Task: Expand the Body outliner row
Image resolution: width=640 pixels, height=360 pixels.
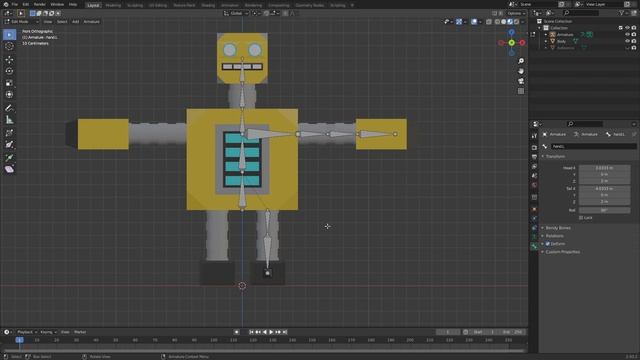Action: [546, 41]
